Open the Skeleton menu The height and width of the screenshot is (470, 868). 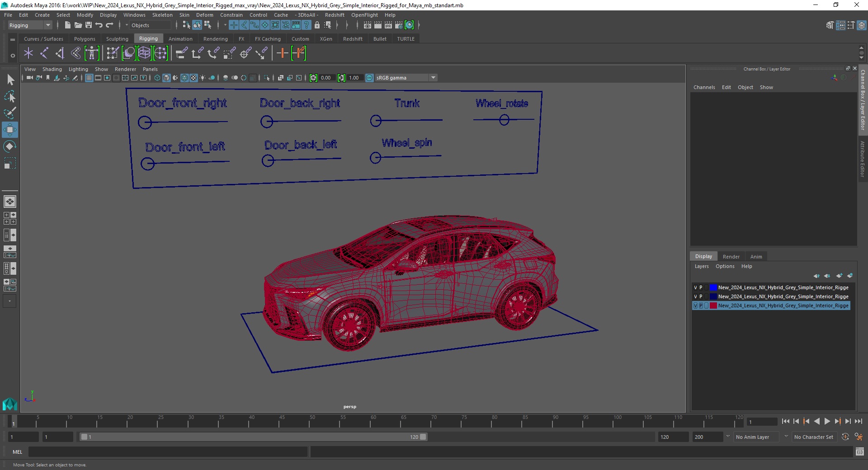pos(162,15)
